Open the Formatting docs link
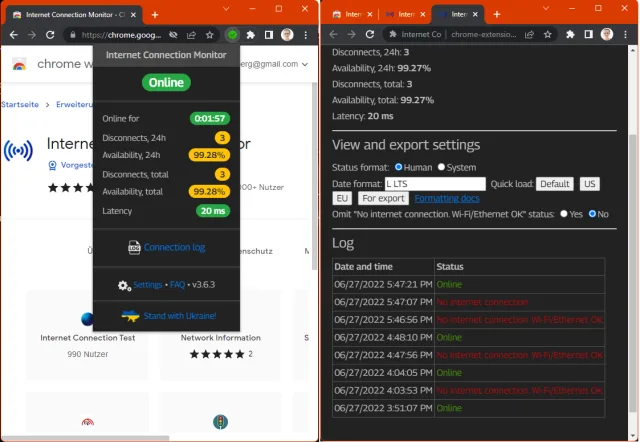Image resolution: width=640 pixels, height=442 pixels. [x=447, y=198]
